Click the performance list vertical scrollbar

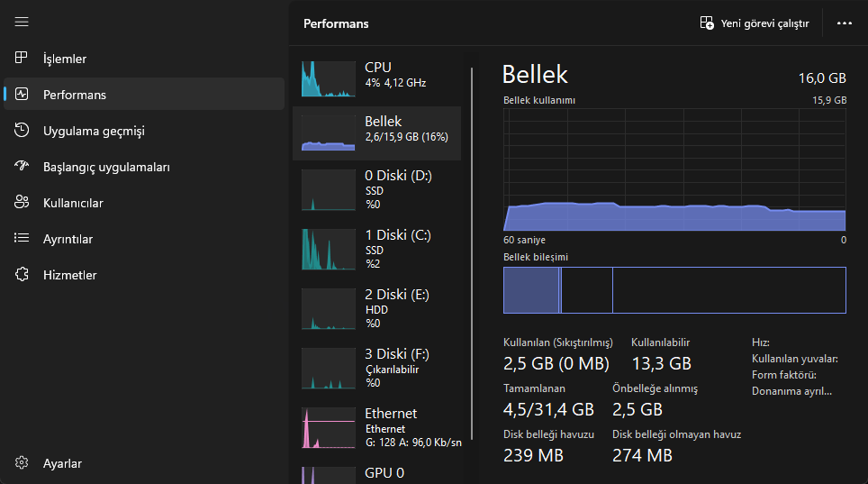point(472,252)
